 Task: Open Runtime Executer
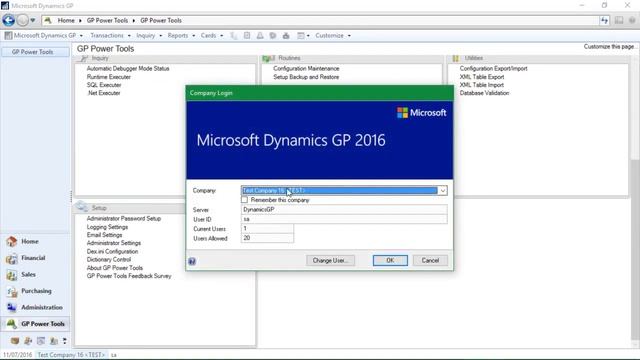click(x=109, y=77)
